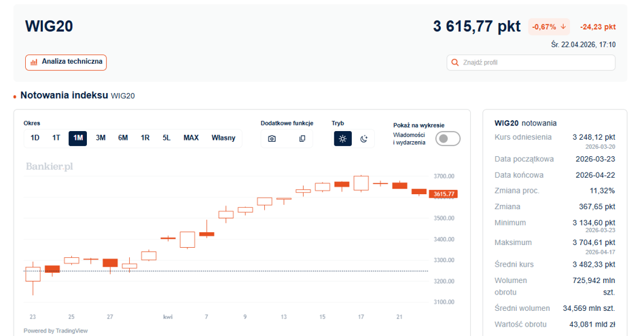Viewport: 644px width, 336px height.
Task: Click the Znajdź profil search field
Action: 531,62
